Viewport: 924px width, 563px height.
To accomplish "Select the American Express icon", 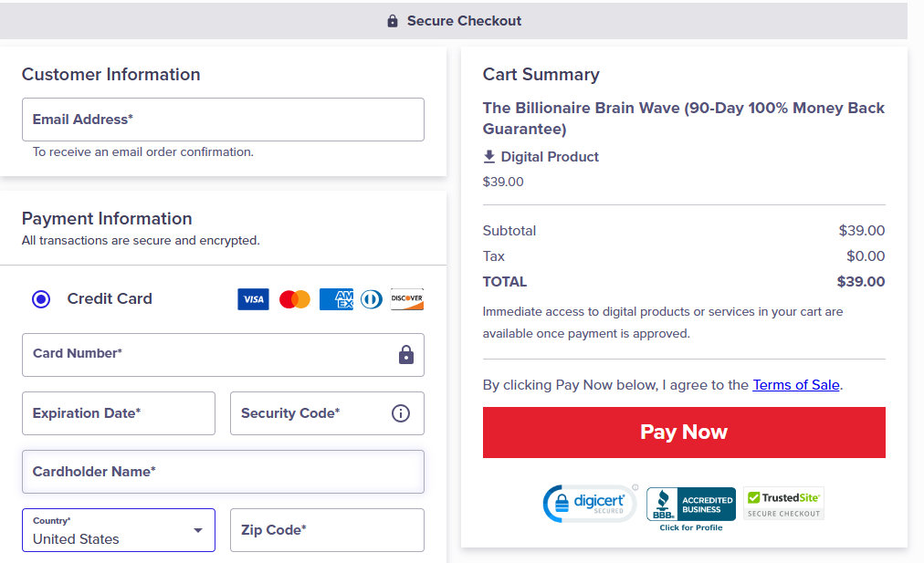I will 336,298.
